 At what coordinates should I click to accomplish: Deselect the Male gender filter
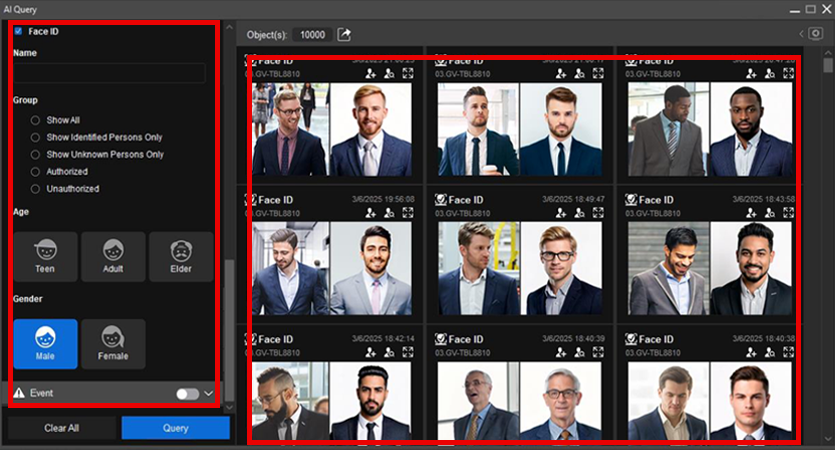click(45, 344)
